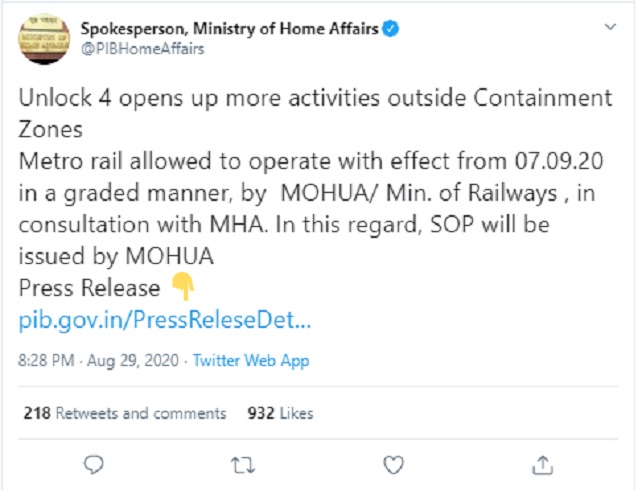Click the "Press Release" label text

[90, 288]
